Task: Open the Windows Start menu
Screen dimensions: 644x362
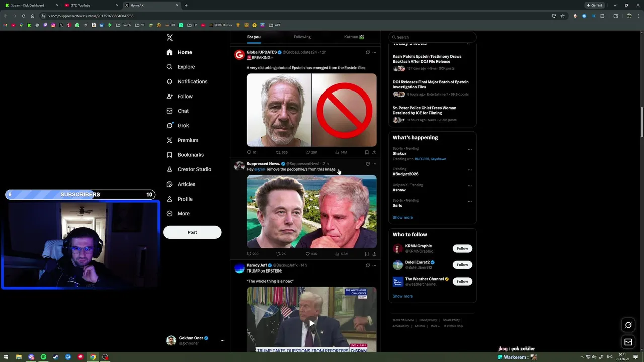Action: pos(6,357)
